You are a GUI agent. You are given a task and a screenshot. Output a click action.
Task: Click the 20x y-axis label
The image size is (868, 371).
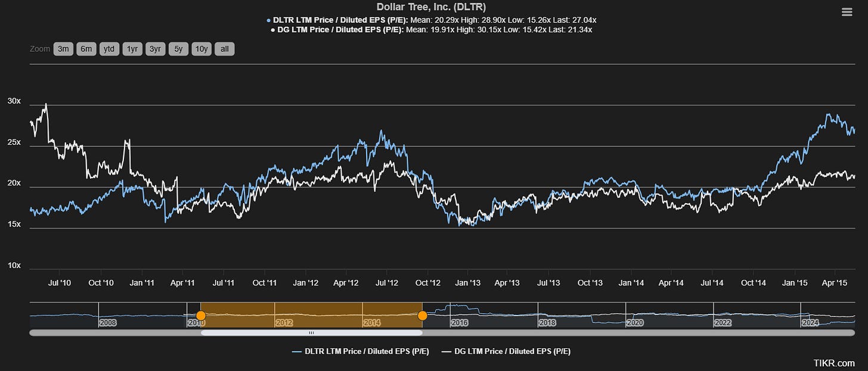coord(14,184)
